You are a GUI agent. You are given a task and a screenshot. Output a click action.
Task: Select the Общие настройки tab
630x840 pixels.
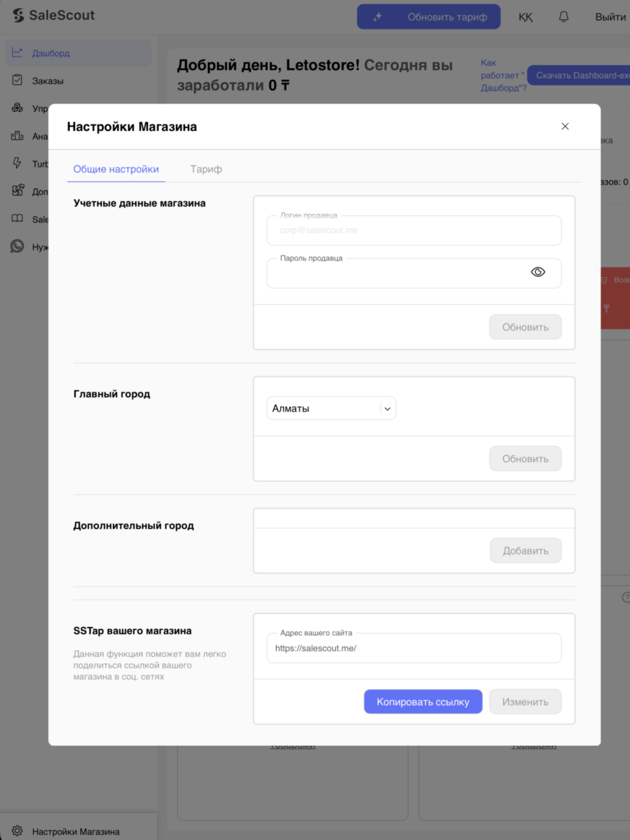click(116, 169)
